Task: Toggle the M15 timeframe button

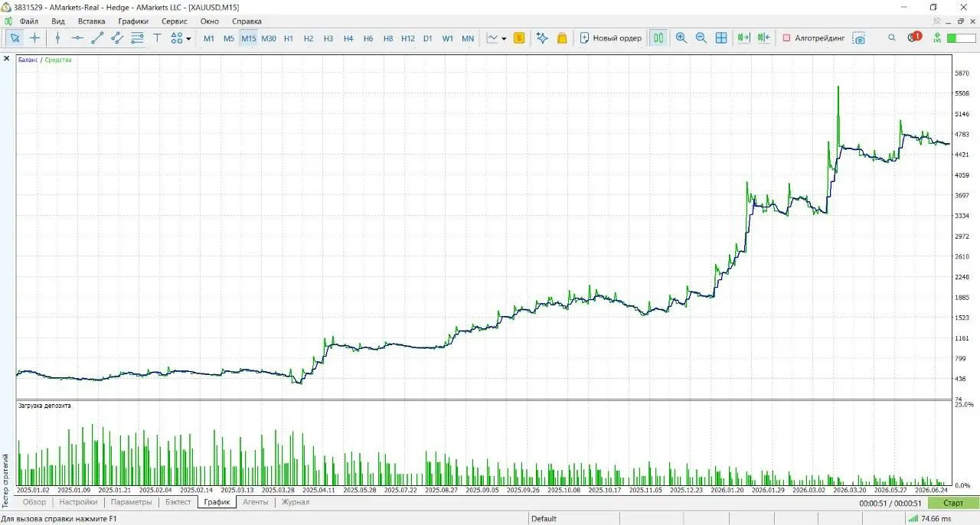Action: 249,38
